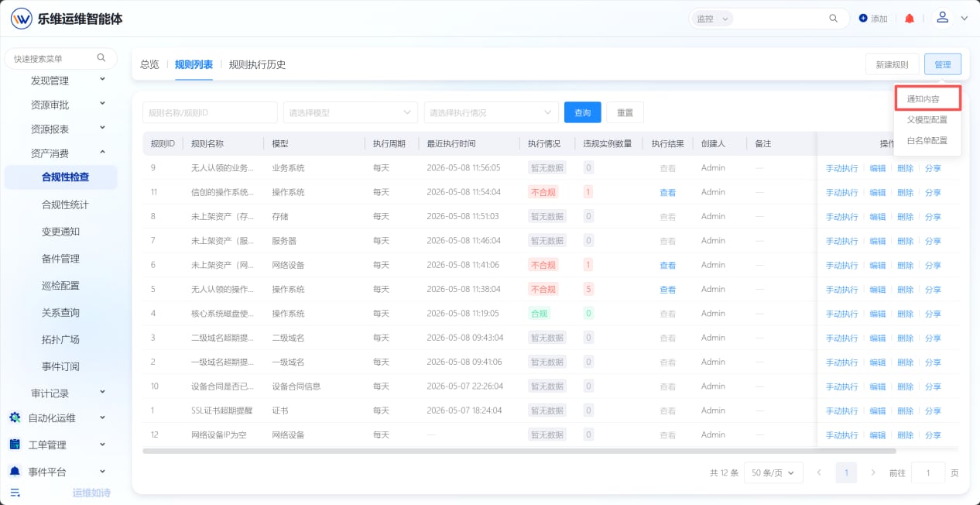Switch to the 总览 tab

coord(149,64)
